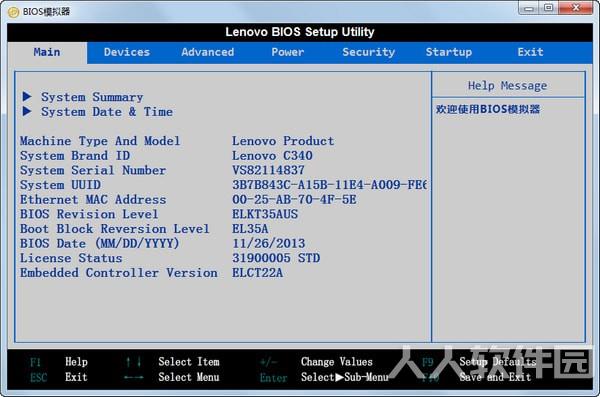Screen dimensions: 600x397
Task: Select the Security tab
Action: pos(368,52)
